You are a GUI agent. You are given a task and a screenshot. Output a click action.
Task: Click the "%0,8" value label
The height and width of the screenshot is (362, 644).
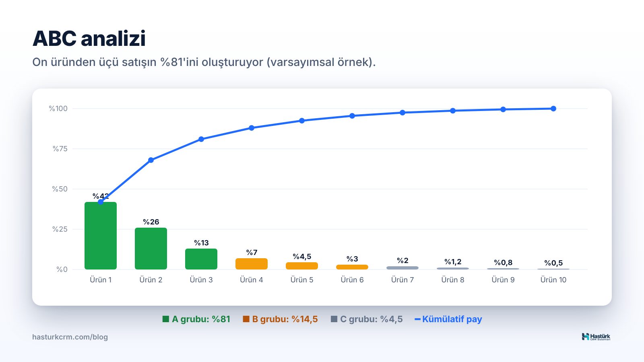click(x=503, y=263)
